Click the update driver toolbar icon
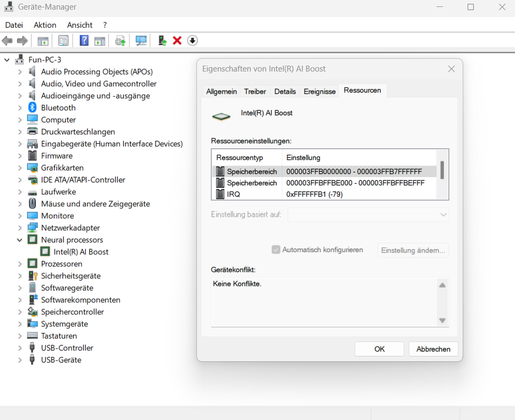This screenshot has width=515, height=420. click(121, 41)
